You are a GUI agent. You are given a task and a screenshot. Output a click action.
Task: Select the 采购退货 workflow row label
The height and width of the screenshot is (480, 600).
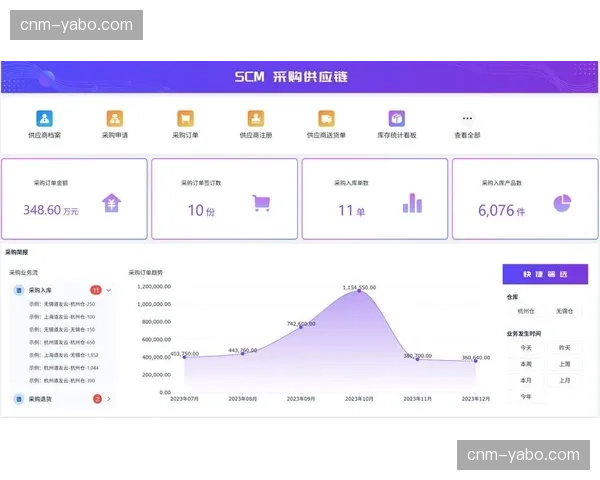pos(40,399)
